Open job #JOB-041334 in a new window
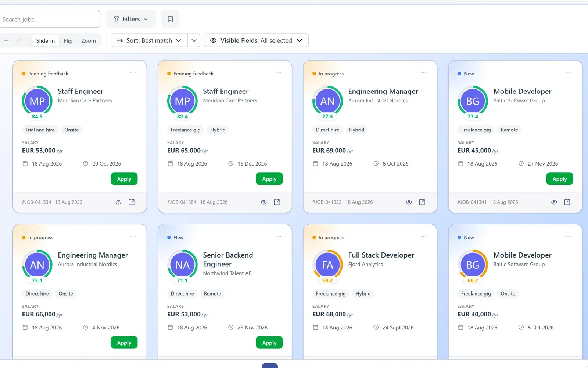The image size is (588, 368). 132,202
